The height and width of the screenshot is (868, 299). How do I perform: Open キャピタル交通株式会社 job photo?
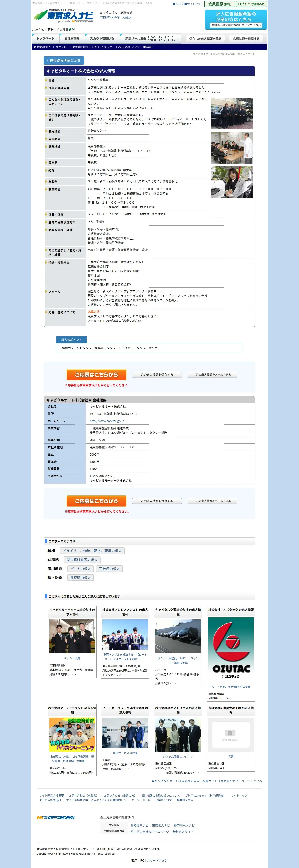(x=178, y=636)
